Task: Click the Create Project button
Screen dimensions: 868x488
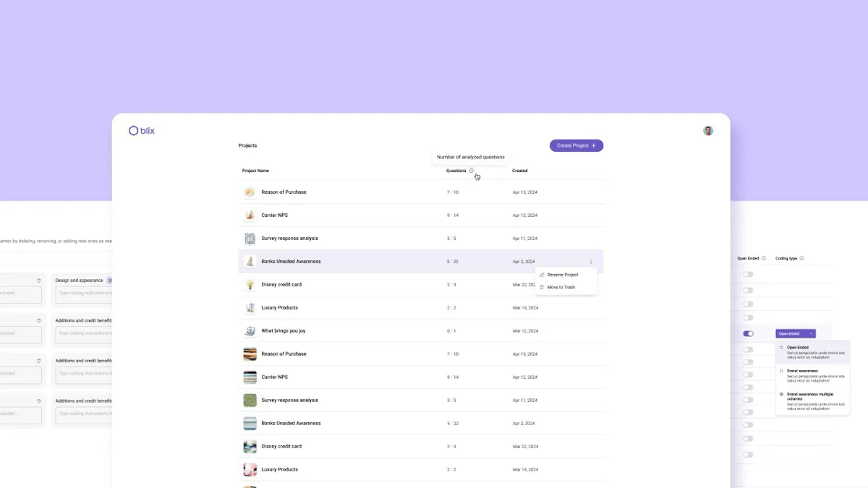Action: 576,146
